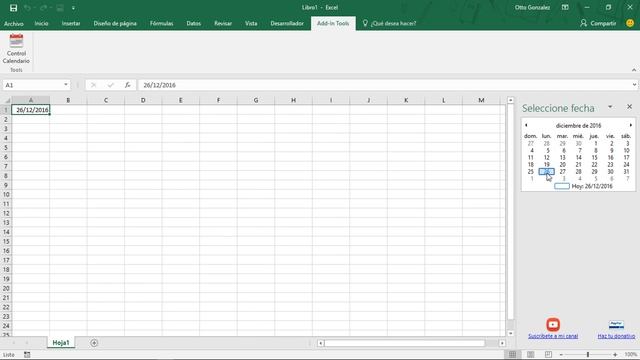Image resolution: width=640 pixels, height=360 pixels.
Task: Click the macro record icon in status bar
Action: (27, 355)
